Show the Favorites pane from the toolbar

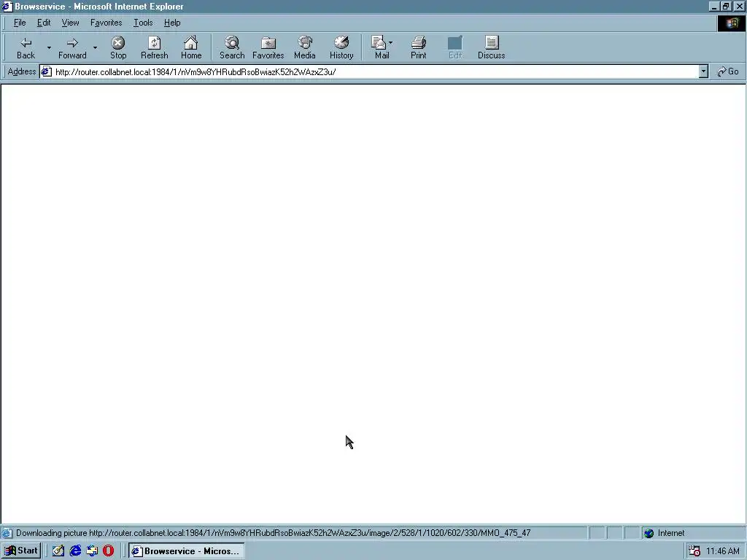[x=268, y=47]
